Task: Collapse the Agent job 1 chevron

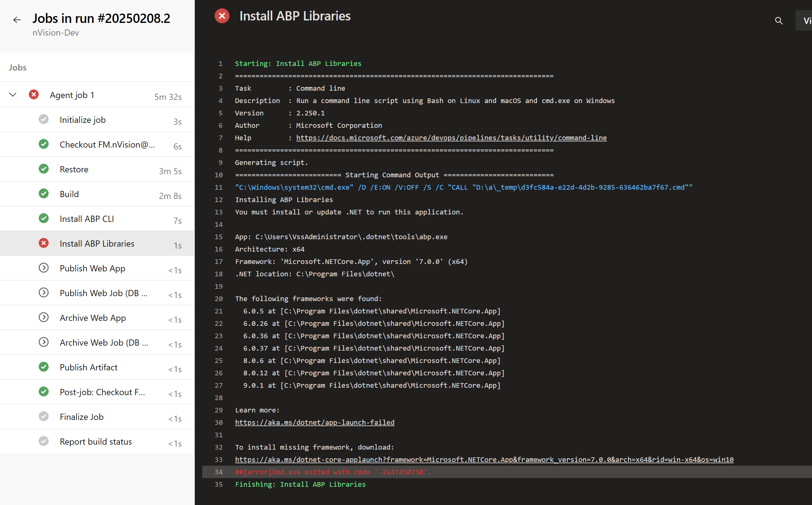Action: point(13,95)
